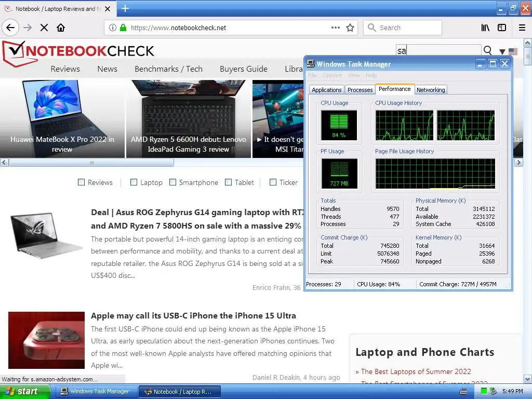Click the Task Manager title bar icon
This screenshot has width=532, height=399.
(311, 64)
